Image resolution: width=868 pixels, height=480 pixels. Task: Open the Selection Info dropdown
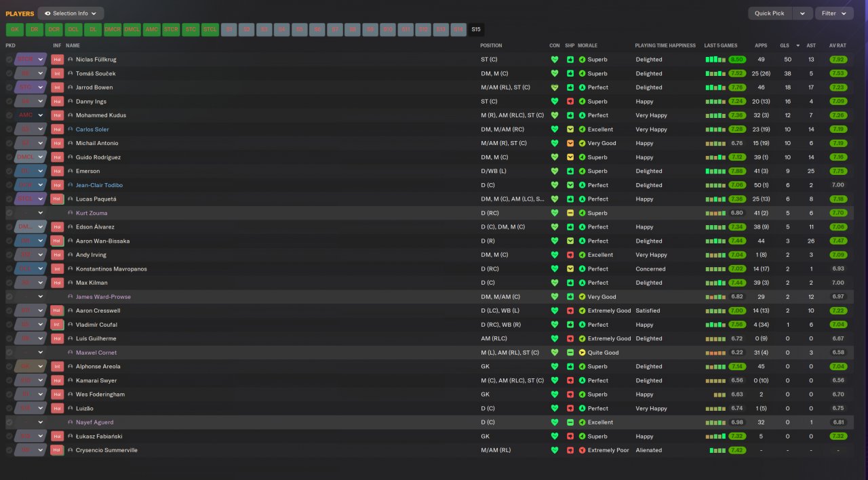[71, 13]
